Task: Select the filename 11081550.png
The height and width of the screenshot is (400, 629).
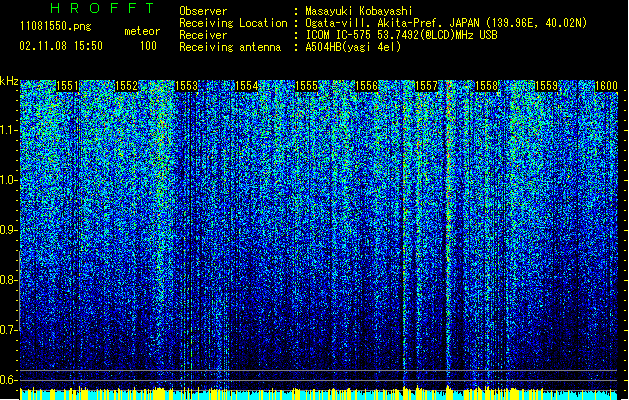Action: (56, 26)
